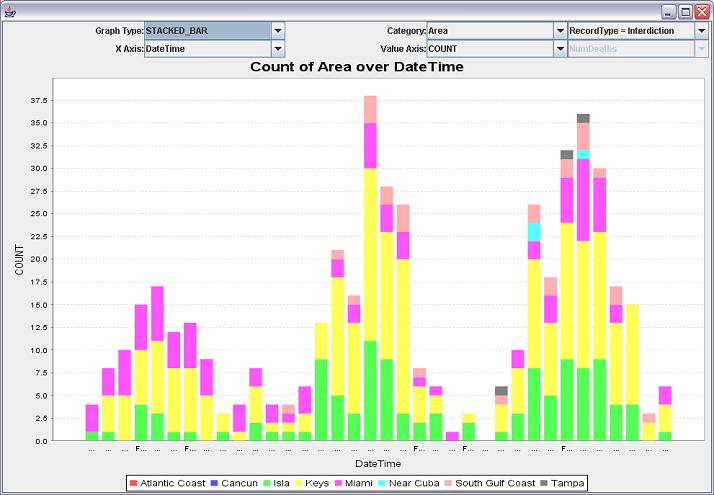The height and width of the screenshot is (495, 714).
Task: Click the Tampa legend label
Action: (567, 483)
